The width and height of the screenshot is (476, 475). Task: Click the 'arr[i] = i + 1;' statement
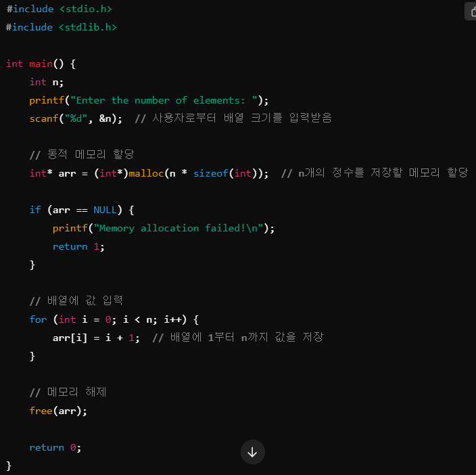point(96,338)
